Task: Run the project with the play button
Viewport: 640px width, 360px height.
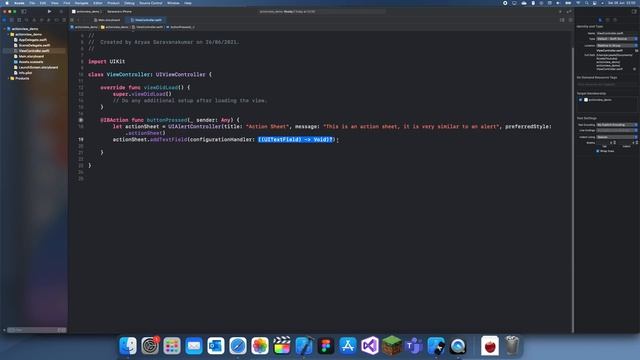Action: pos(49,11)
